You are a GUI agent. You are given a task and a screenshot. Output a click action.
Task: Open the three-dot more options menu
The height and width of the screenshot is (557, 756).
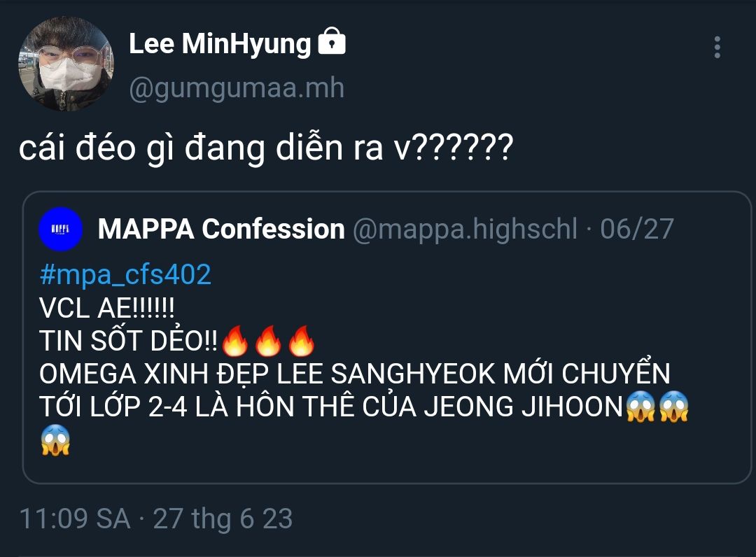coord(717,47)
